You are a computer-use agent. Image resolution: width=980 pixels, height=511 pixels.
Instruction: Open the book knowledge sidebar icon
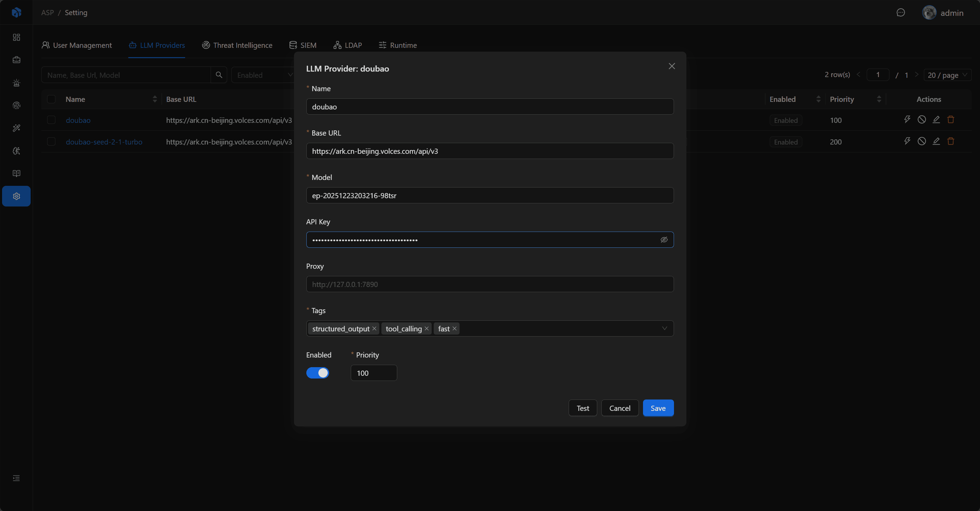(x=17, y=173)
